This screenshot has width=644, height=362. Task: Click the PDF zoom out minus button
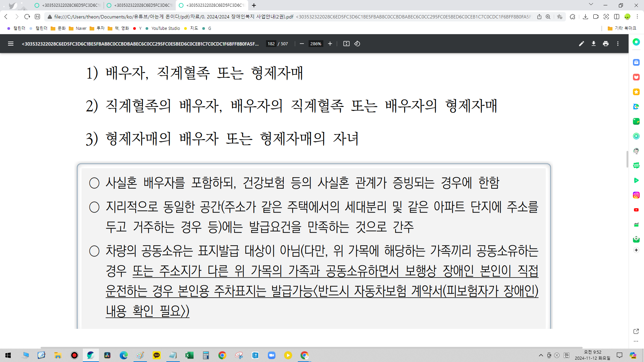[302, 44]
